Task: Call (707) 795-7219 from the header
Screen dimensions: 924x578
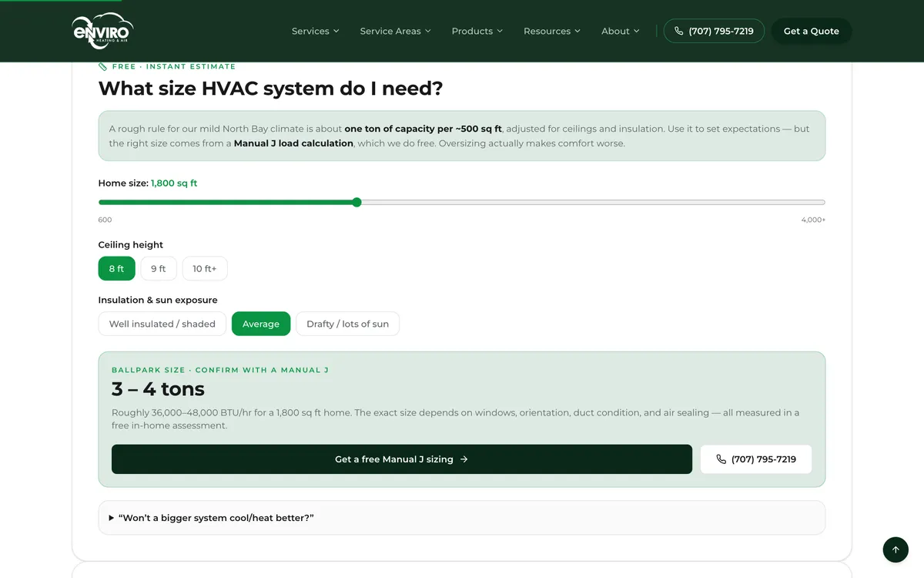Action: tap(714, 31)
